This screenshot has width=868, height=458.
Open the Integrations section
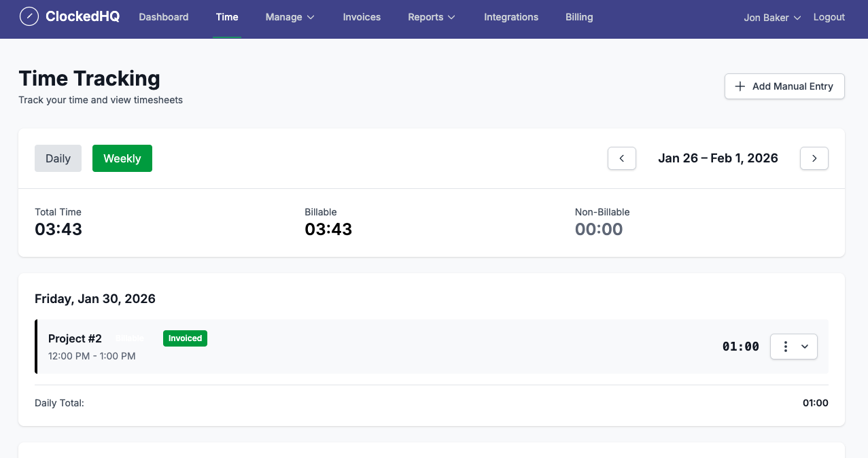click(x=511, y=17)
